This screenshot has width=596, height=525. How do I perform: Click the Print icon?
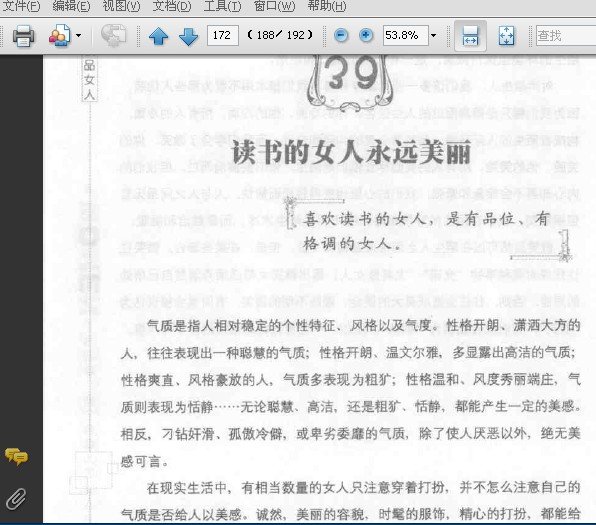point(24,36)
